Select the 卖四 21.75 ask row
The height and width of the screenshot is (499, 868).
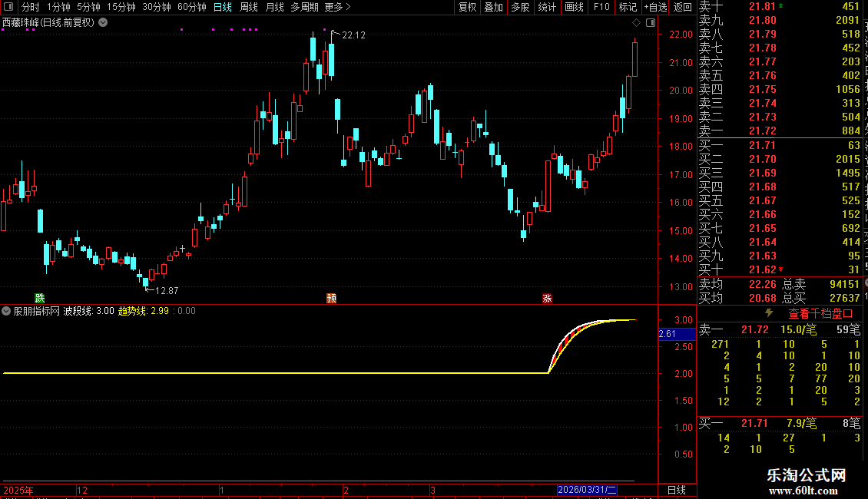[780, 90]
